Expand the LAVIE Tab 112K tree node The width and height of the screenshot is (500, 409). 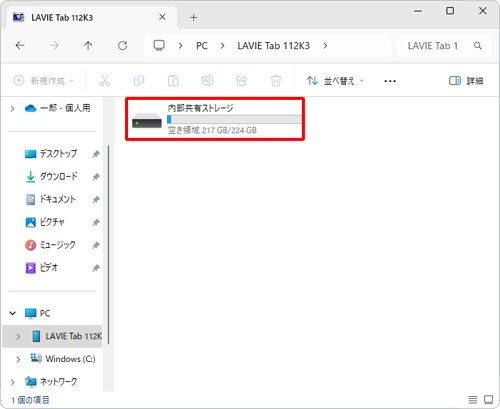tap(18, 337)
